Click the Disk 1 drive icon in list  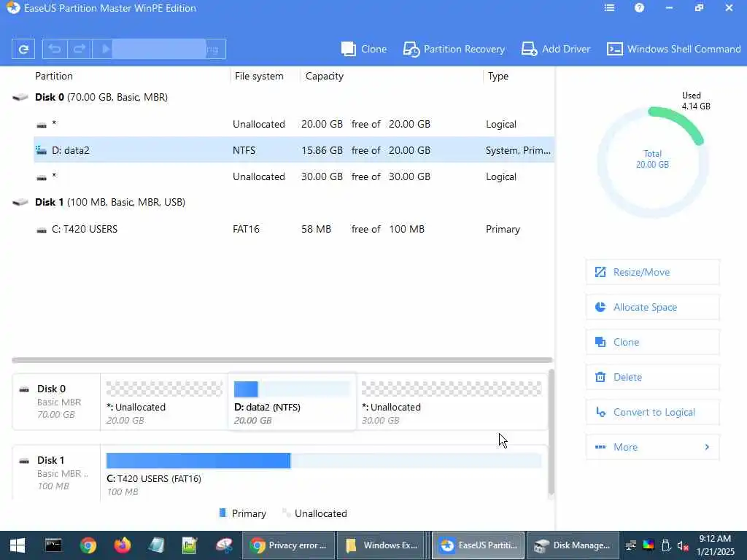tap(20, 203)
